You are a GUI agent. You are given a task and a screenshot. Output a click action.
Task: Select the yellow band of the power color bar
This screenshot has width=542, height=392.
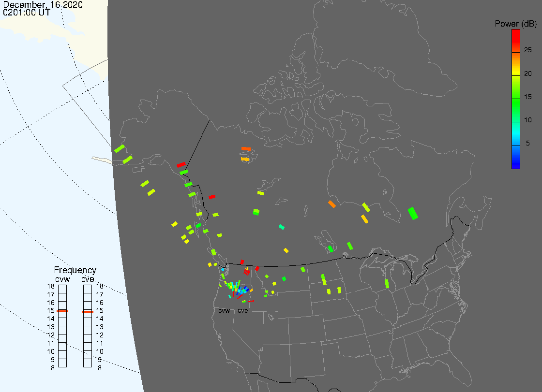click(x=515, y=73)
